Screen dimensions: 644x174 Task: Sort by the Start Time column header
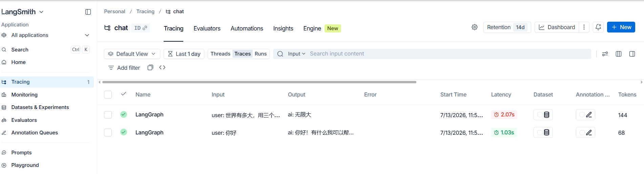[453, 95]
